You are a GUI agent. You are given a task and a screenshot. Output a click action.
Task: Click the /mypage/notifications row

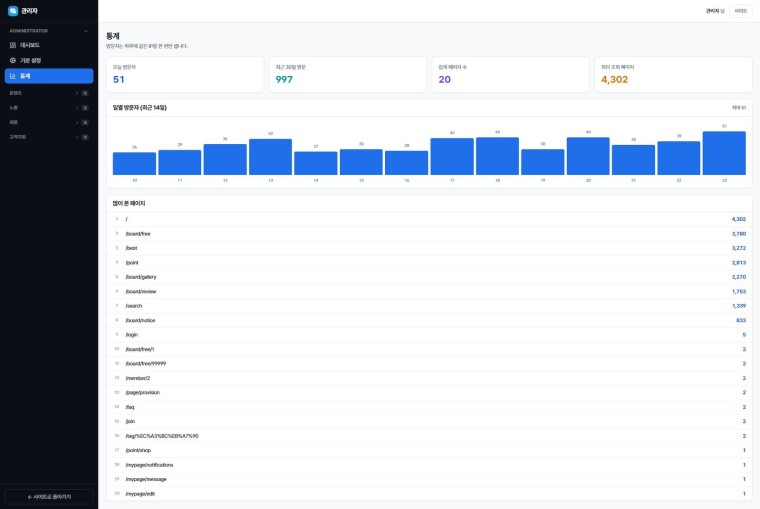[429, 465]
